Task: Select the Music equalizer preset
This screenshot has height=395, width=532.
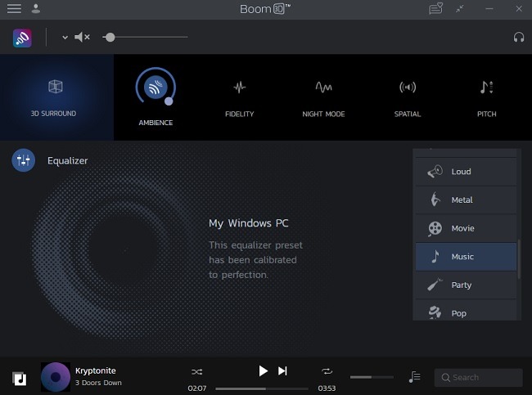Action: (x=466, y=257)
